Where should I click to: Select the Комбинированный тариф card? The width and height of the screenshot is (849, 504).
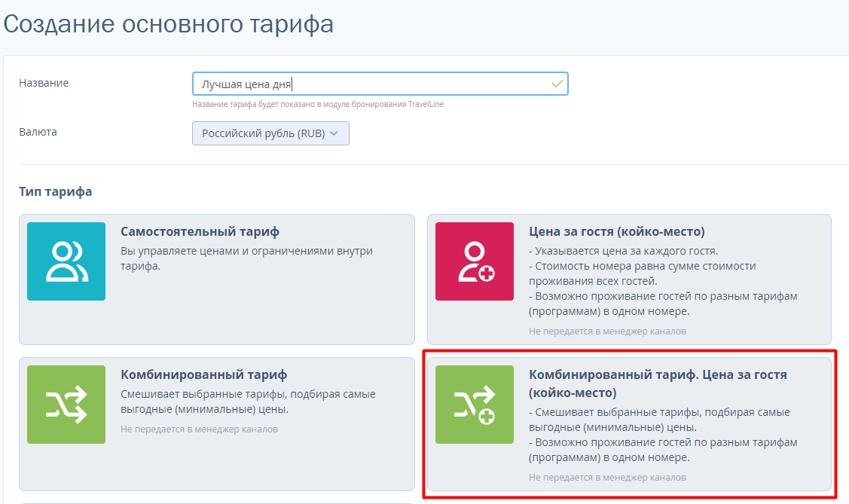pyautogui.click(x=217, y=424)
